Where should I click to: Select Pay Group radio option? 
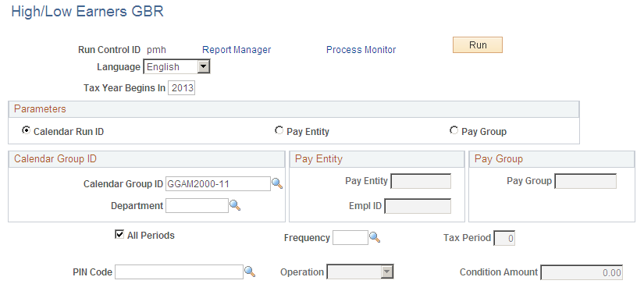click(x=454, y=130)
